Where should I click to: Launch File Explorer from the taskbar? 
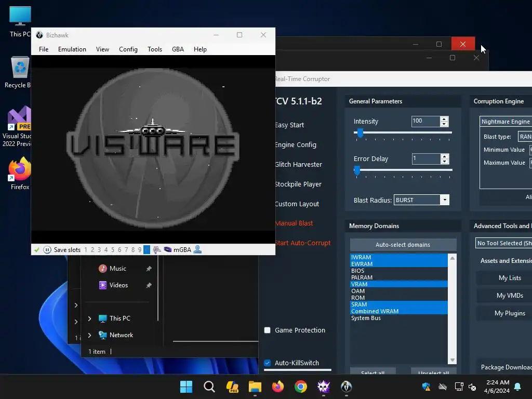coord(255,387)
